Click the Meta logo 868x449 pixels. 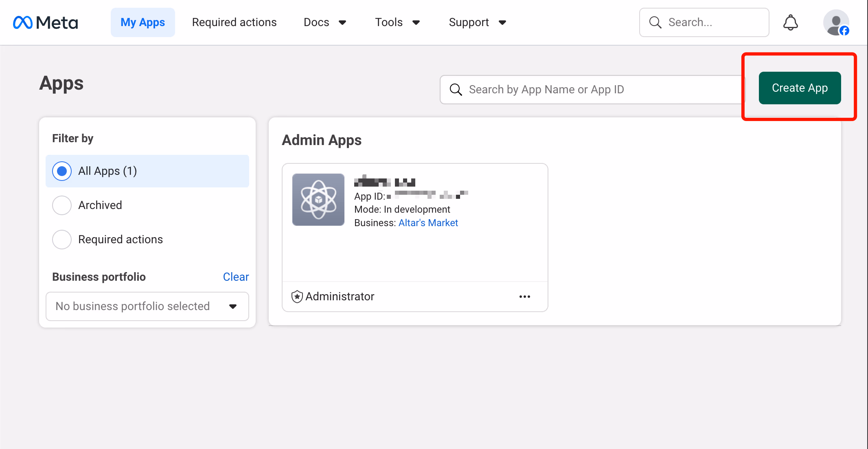[x=45, y=22]
